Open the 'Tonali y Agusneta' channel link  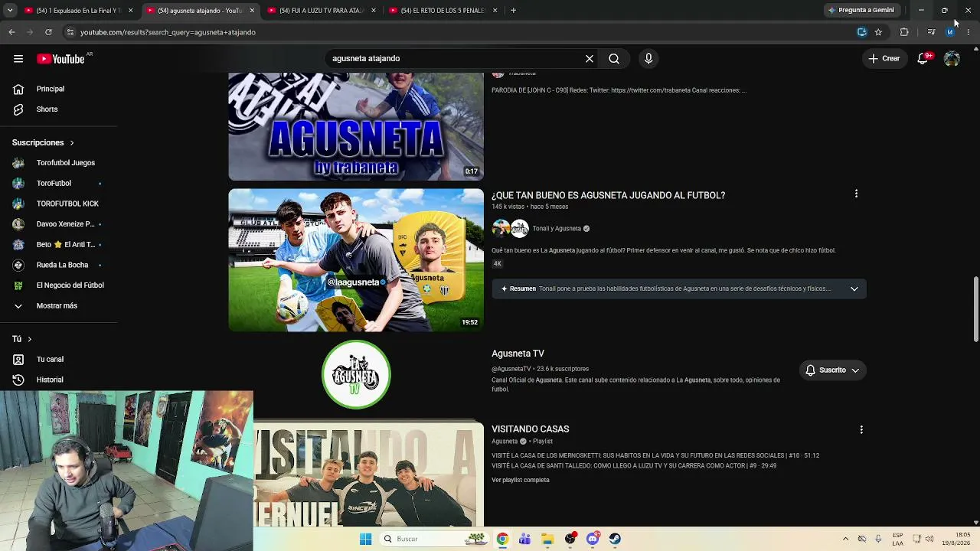tap(557, 229)
